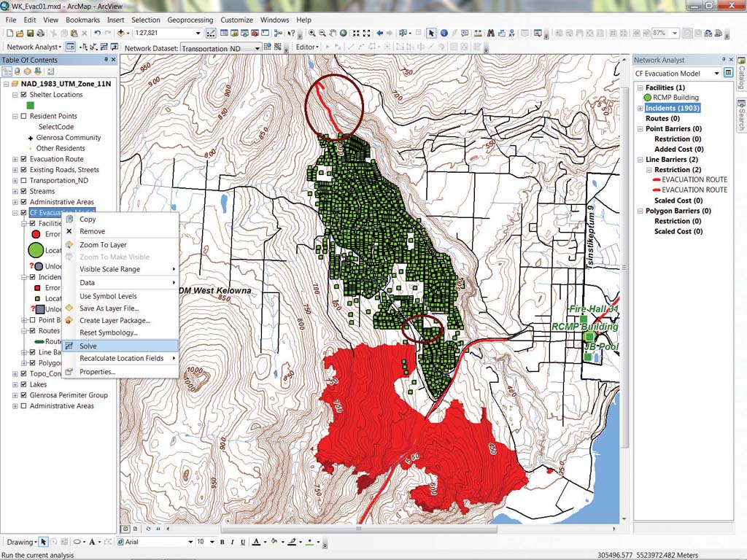Open the Customize menu
This screenshot has height=560, width=747.
click(x=237, y=20)
